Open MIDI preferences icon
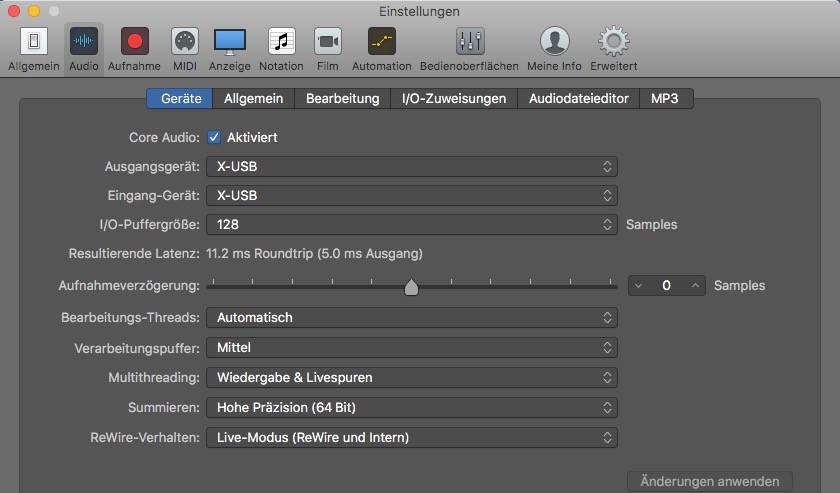This screenshot has width=840, height=493. click(x=184, y=42)
